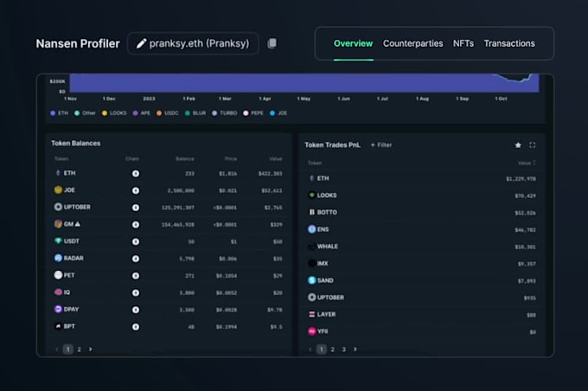Click next page arrow in Token Trades PnL
This screenshot has width=588, height=391.
coord(355,349)
